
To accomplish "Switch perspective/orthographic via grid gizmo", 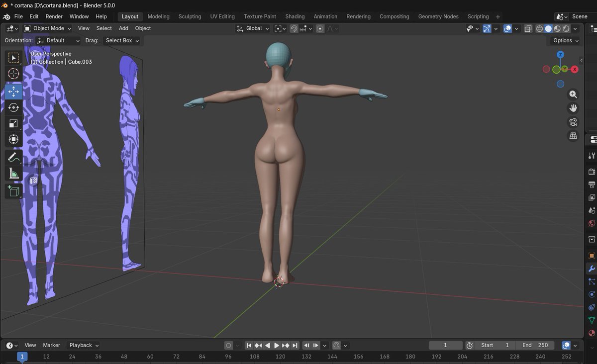I will coord(573,135).
